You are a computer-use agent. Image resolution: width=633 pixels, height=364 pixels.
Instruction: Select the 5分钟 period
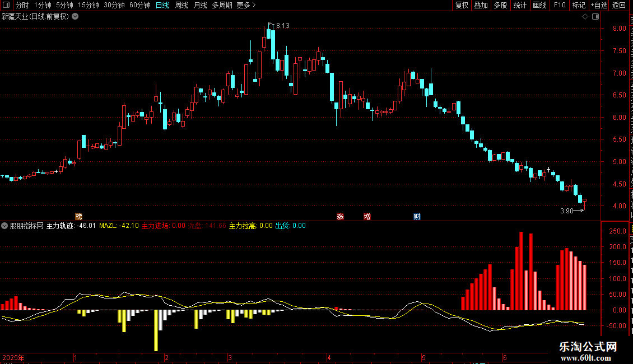pyautogui.click(x=64, y=5)
